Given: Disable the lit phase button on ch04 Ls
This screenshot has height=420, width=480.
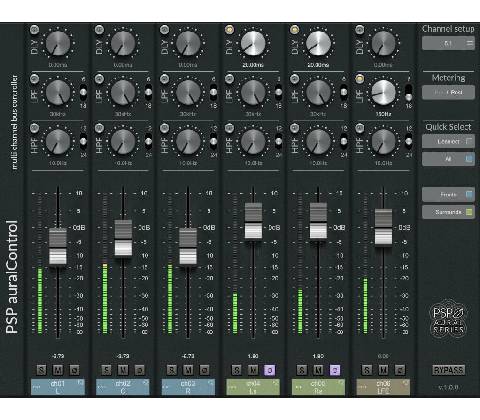Looking at the screenshot, I should pos(270,370).
